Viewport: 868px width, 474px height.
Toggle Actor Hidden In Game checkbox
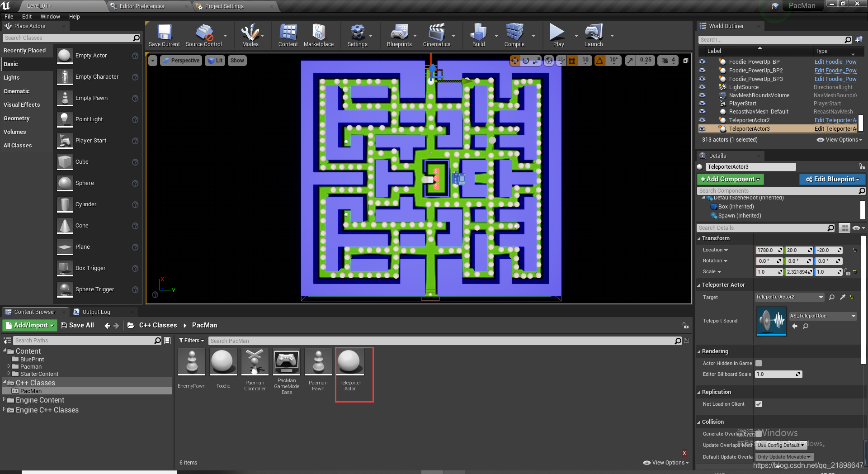(x=759, y=363)
